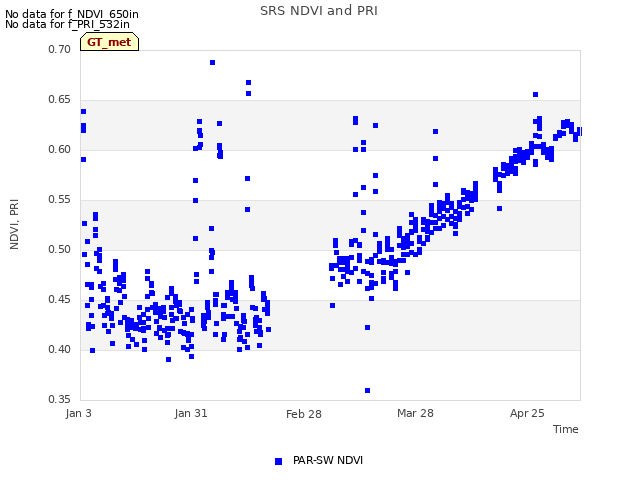Select the Jan 31 axis label
This screenshot has width=640, height=480.
pyautogui.click(x=191, y=413)
